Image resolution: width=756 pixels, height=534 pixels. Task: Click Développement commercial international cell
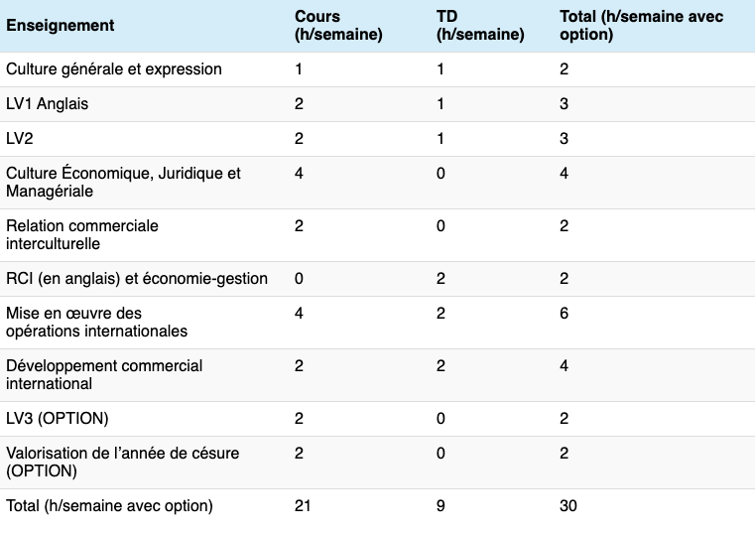tap(104, 374)
